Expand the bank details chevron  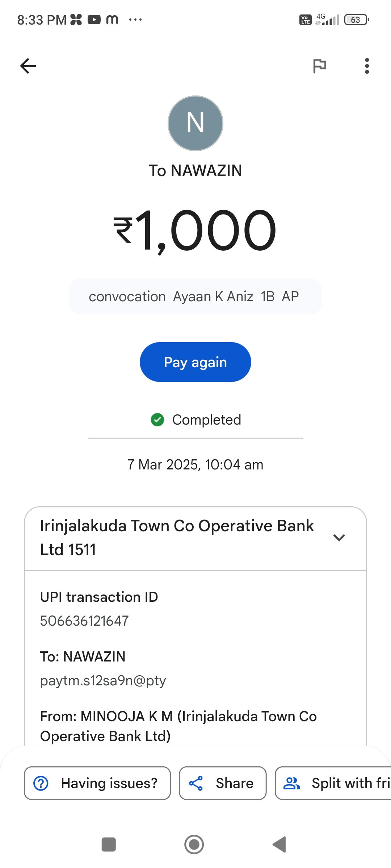339,538
